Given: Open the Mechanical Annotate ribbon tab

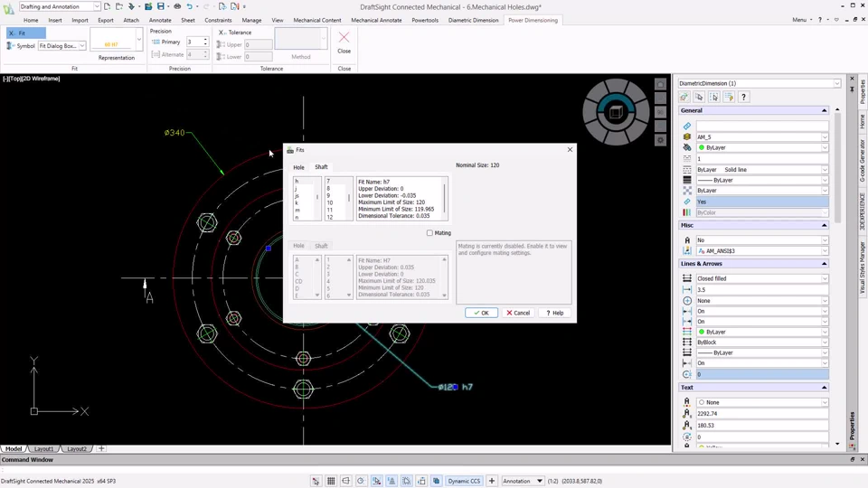Looking at the screenshot, I should coord(376,20).
